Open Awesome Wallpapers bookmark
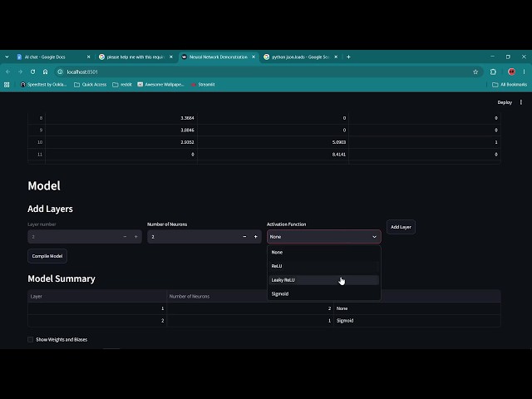 click(x=160, y=85)
